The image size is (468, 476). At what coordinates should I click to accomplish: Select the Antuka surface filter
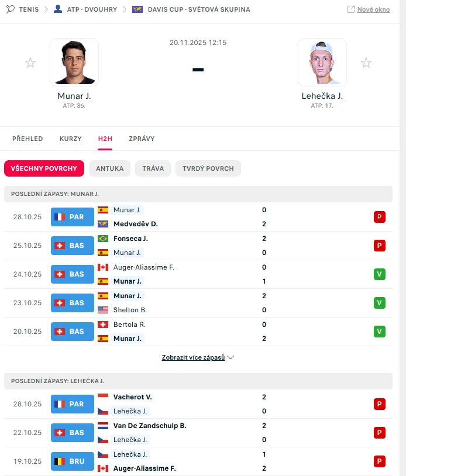(109, 168)
